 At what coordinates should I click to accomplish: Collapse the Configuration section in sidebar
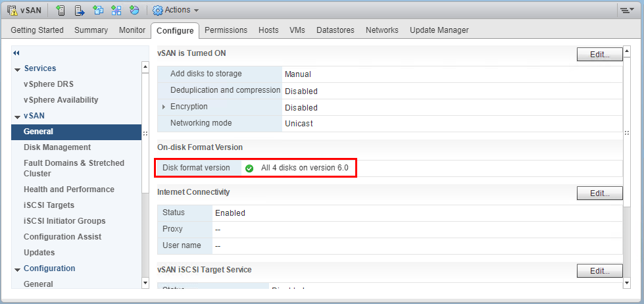17,268
